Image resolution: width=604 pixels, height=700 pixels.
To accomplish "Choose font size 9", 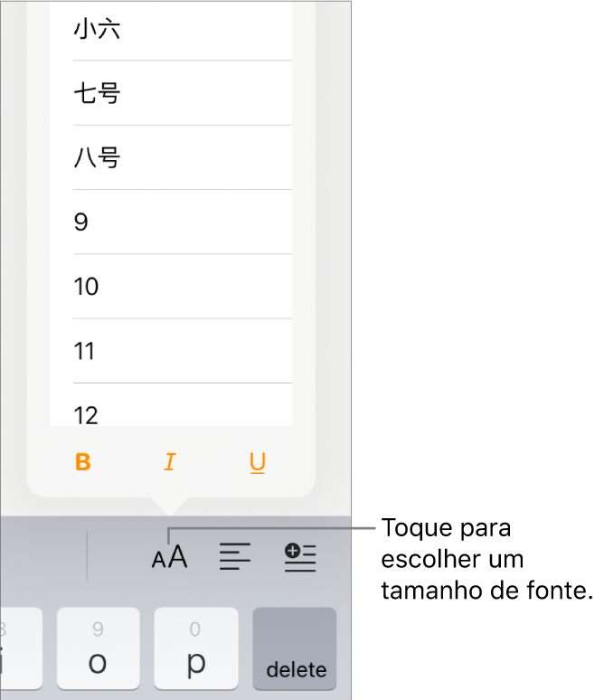I will 171,222.
